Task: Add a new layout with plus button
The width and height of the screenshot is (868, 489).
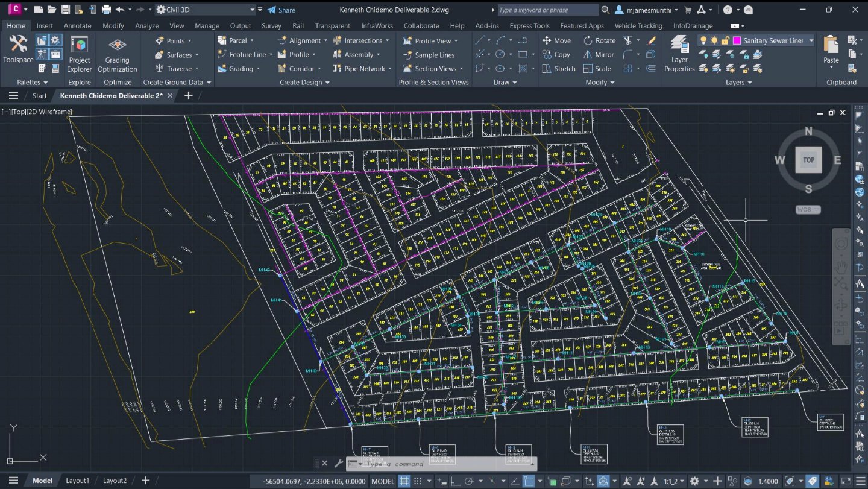Action: click(145, 481)
